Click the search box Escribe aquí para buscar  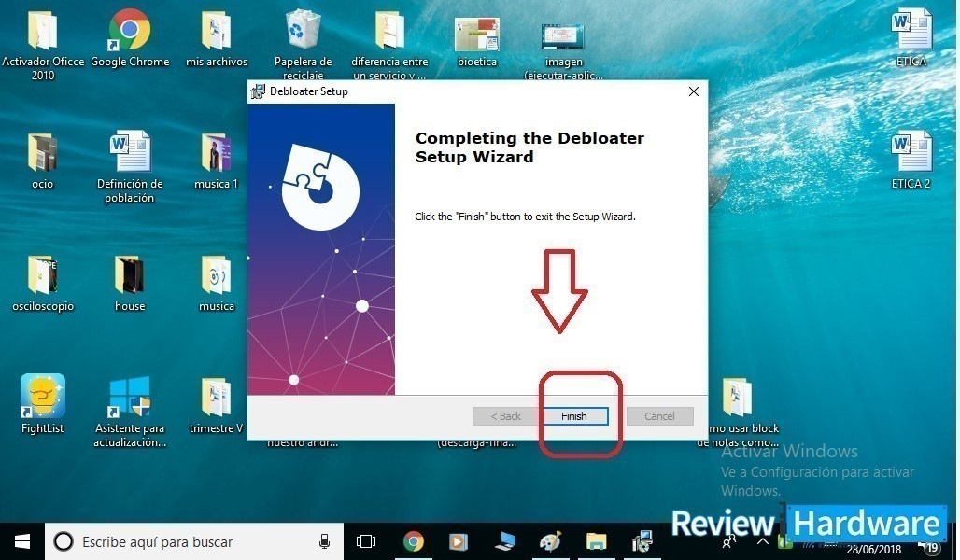click(x=194, y=541)
